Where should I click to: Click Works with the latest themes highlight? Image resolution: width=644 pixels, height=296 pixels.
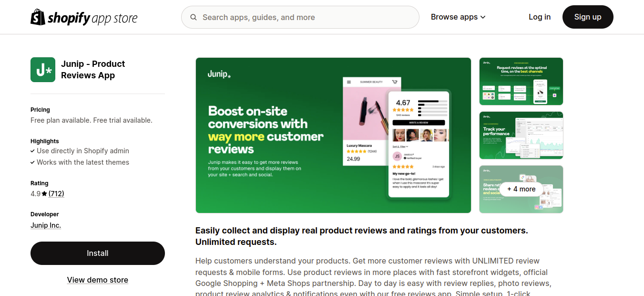pyautogui.click(x=83, y=162)
